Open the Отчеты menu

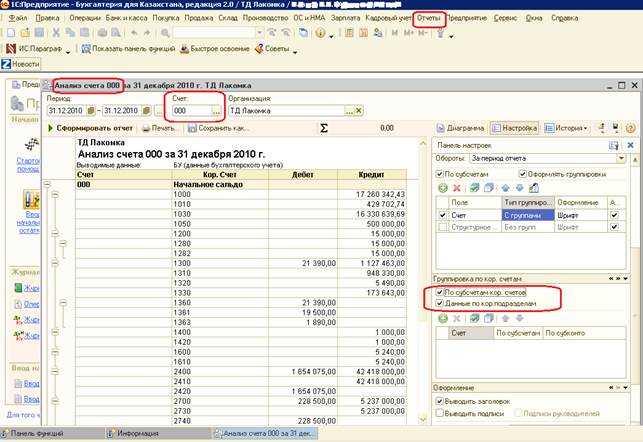(429, 18)
